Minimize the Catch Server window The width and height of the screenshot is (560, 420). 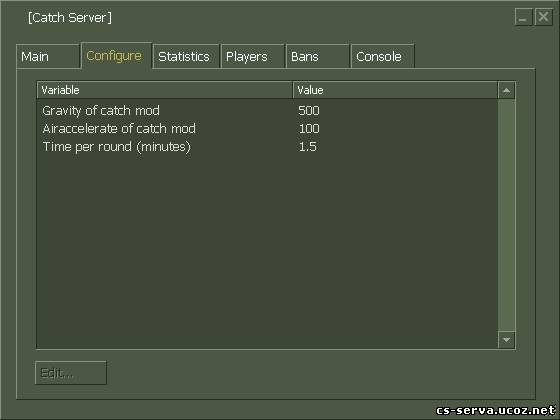(x=523, y=17)
